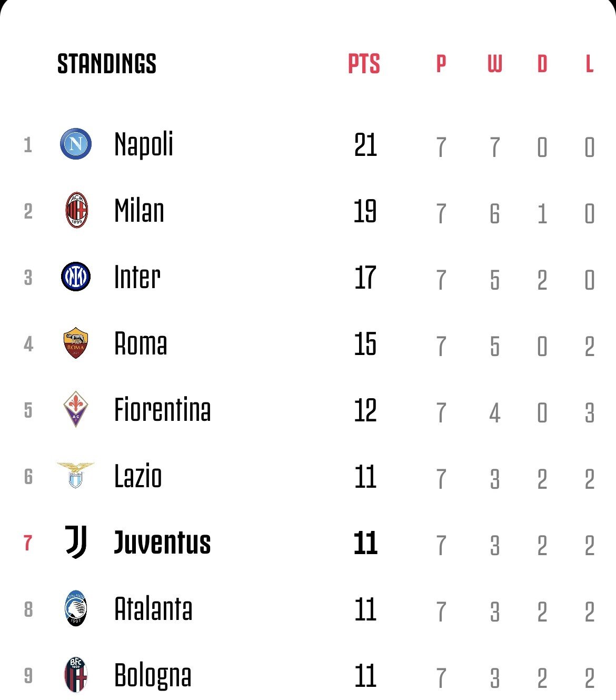This screenshot has width=616, height=700.
Task: Tap the Napoli club crest
Action: (76, 144)
